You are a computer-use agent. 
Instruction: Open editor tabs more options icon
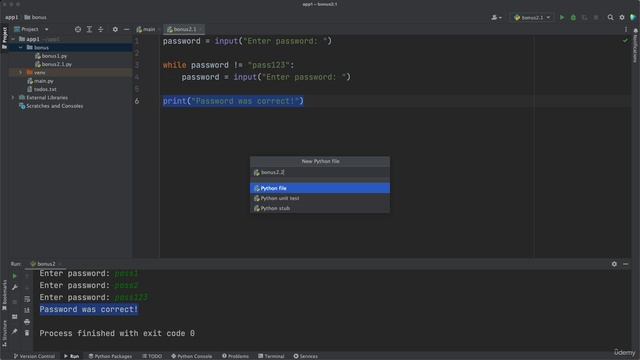click(625, 29)
